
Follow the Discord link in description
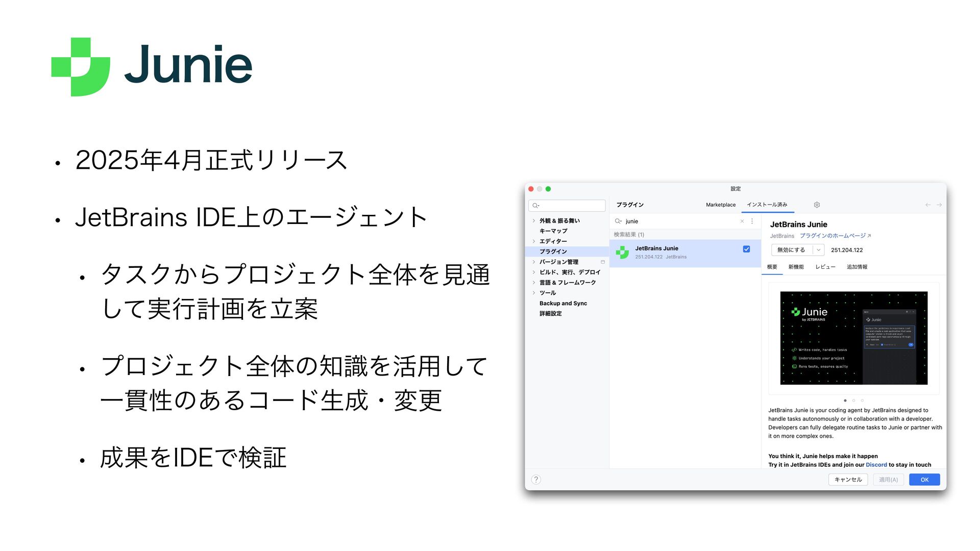876,465
